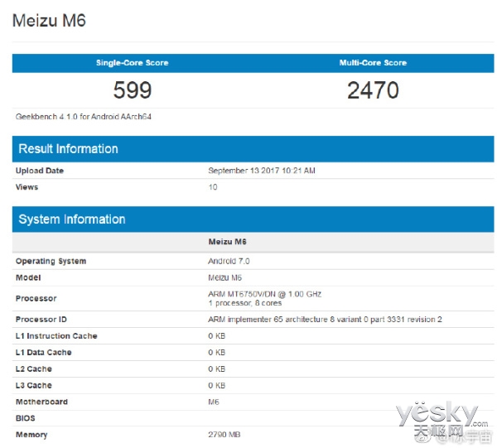This screenshot has width=497, height=448.
Task: Click the single-core value 599
Action: point(133,90)
